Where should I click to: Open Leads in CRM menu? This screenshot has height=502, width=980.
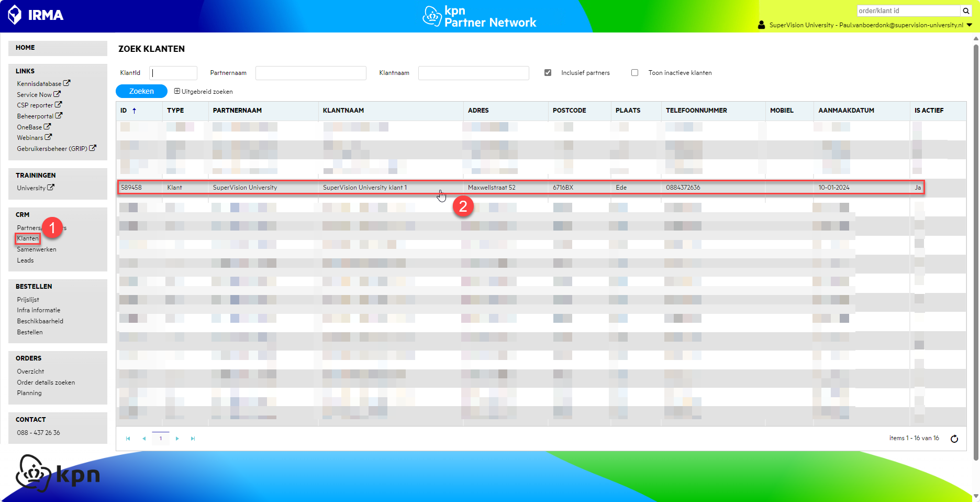click(25, 260)
